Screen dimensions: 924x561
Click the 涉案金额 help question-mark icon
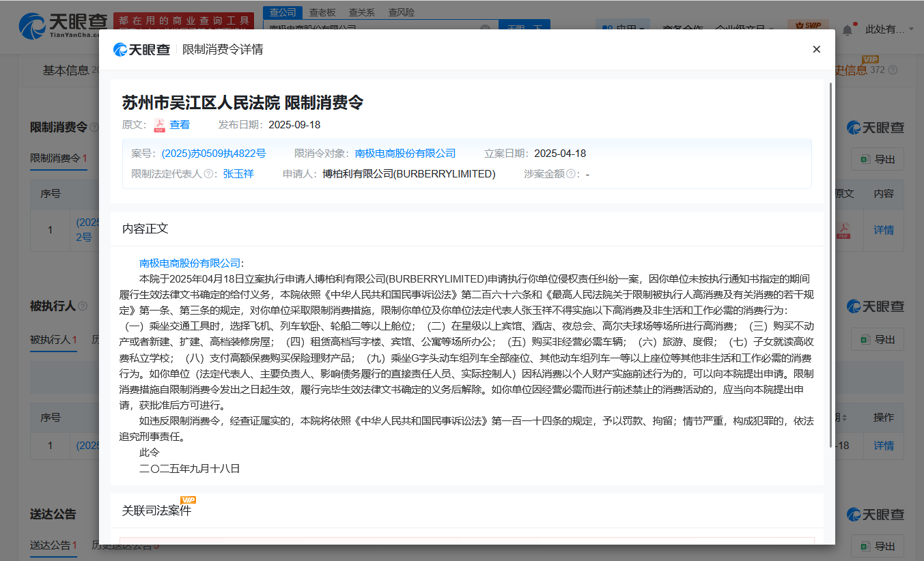[571, 174]
